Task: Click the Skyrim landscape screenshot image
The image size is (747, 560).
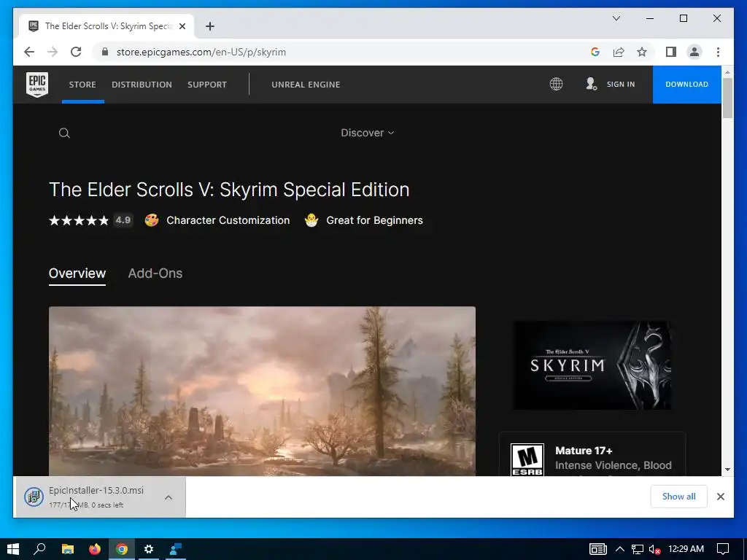Action: click(x=262, y=391)
